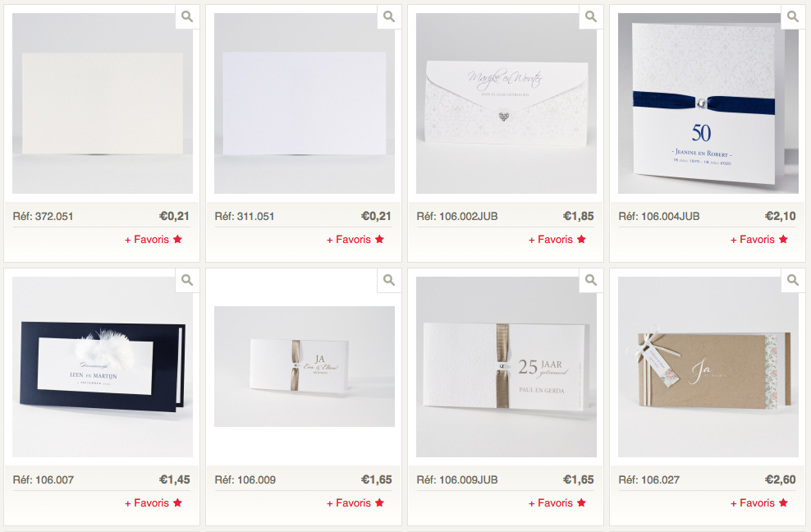This screenshot has height=532, width=811.
Task: Add Réf 106.009JUB to Favoris
Action: pos(557,502)
